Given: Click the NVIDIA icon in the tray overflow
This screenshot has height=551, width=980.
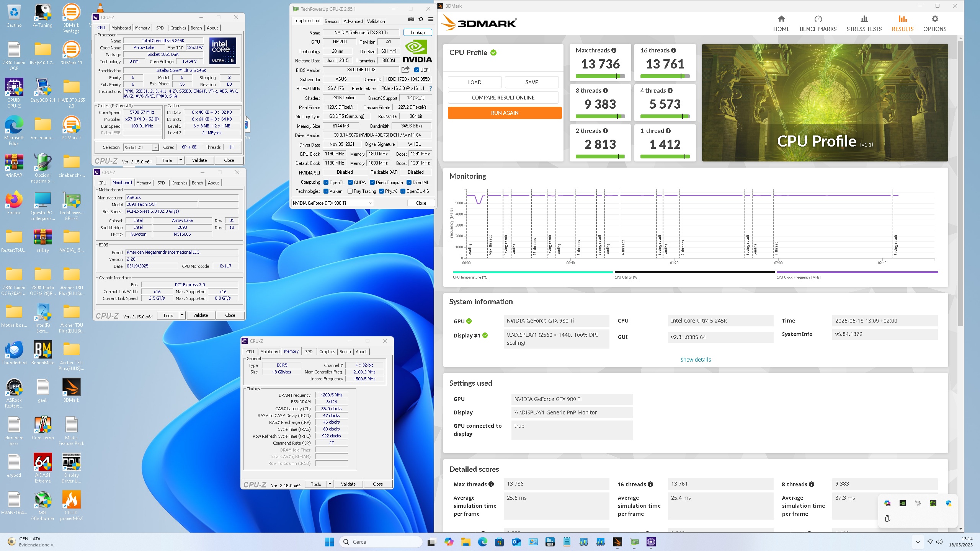Looking at the screenshot, I should pyautogui.click(x=903, y=504).
